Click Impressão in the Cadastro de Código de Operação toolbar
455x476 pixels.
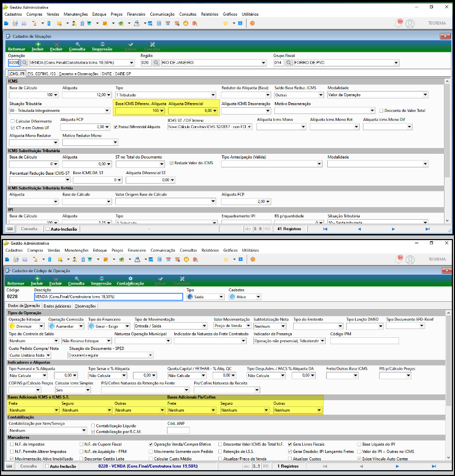(x=101, y=281)
